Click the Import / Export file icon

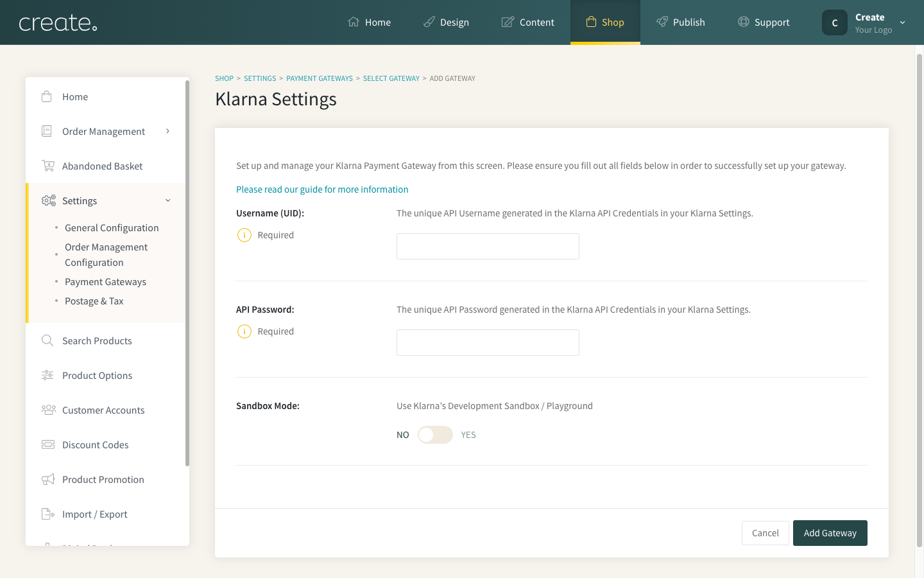(x=48, y=514)
